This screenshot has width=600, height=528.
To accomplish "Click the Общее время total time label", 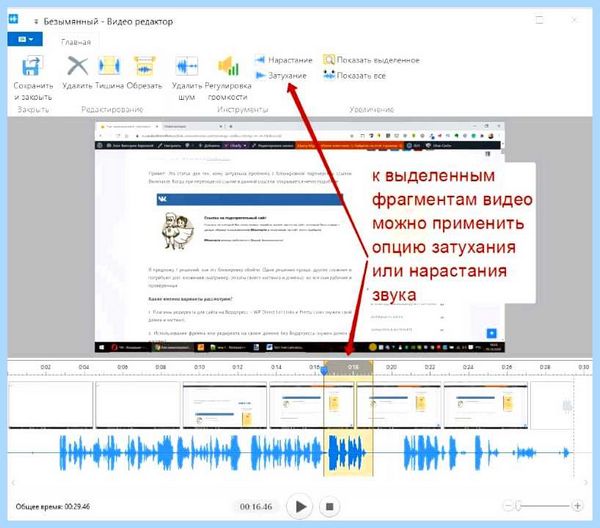I will tap(53, 507).
